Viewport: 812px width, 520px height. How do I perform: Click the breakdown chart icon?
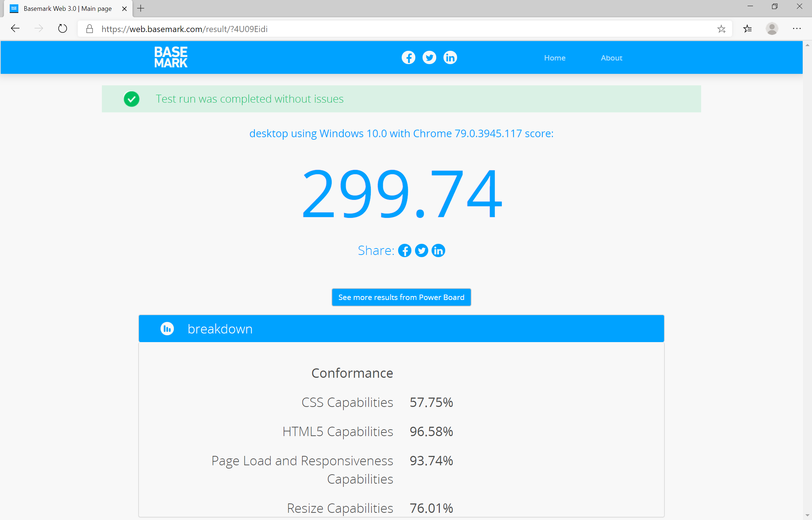tap(167, 329)
